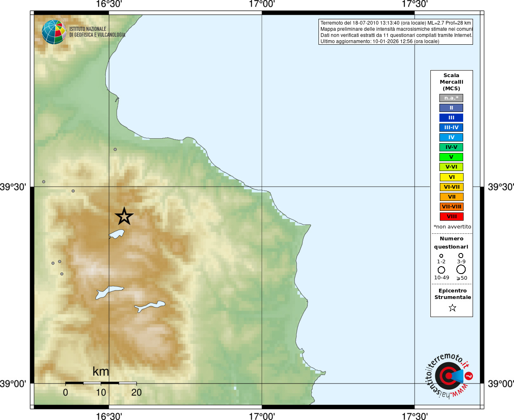Click the '20' scale bar number
This screenshot has width=514, height=420.
tap(136, 393)
